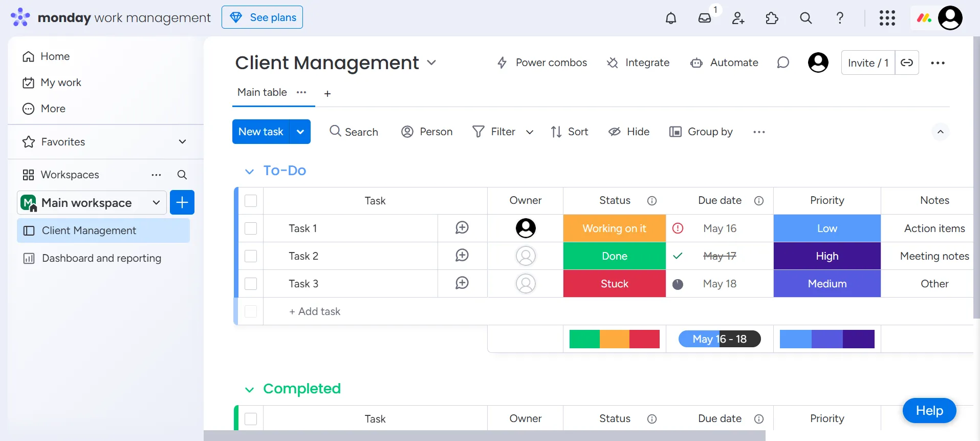Open the products switcher grid icon
The width and height of the screenshot is (980, 441).
[x=887, y=18]
